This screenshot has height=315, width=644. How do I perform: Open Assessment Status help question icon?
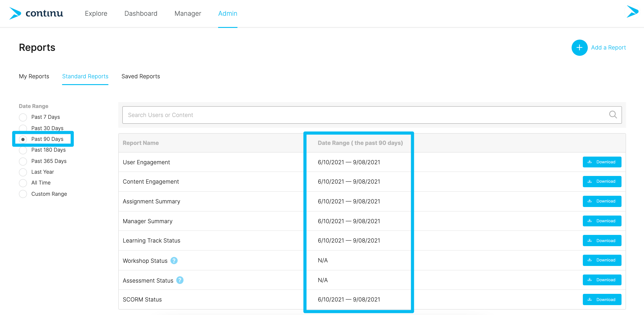pyautogui.click(x=180, y=280)
